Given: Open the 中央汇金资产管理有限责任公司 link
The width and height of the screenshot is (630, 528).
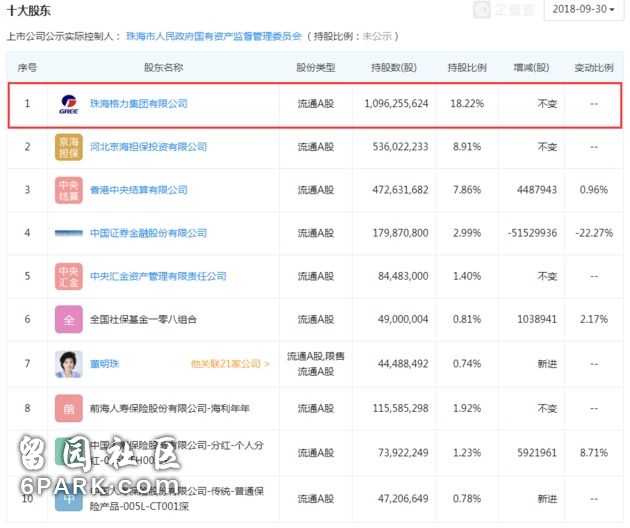Looking at the screenshot, I should tap(158, 276).
